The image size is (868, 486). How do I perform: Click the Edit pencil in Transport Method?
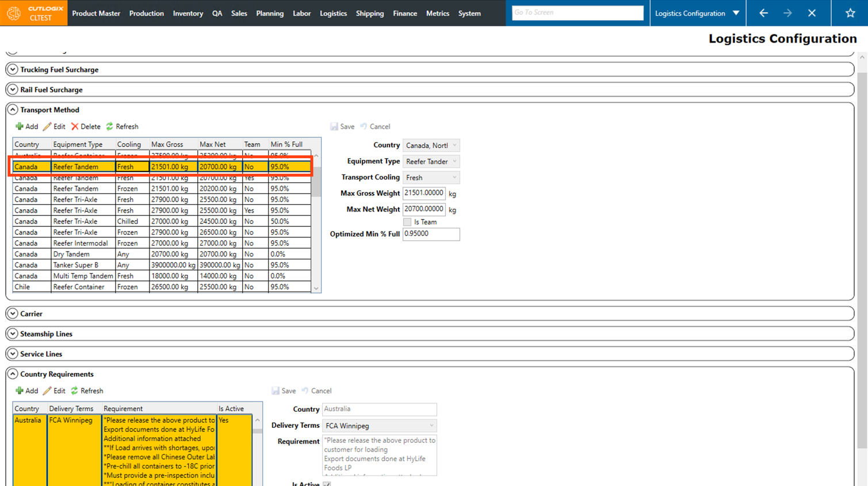(48, 127)
